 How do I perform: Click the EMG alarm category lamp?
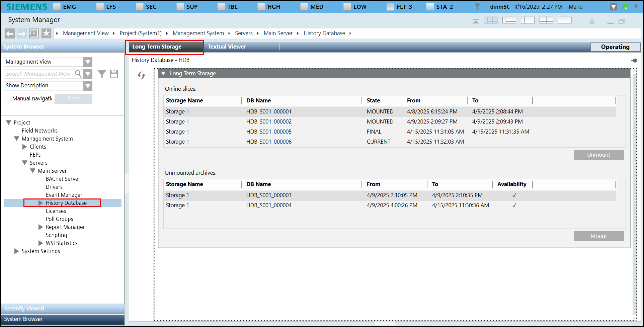tap(57, 7)
